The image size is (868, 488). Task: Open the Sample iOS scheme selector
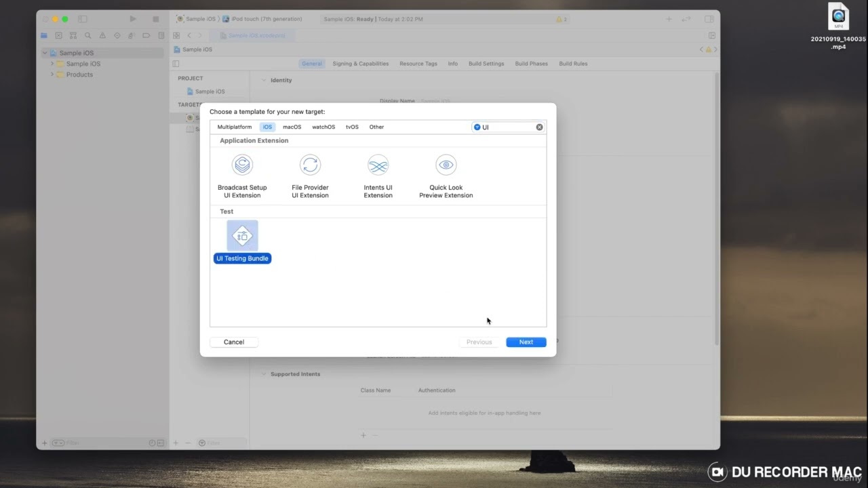195,19
